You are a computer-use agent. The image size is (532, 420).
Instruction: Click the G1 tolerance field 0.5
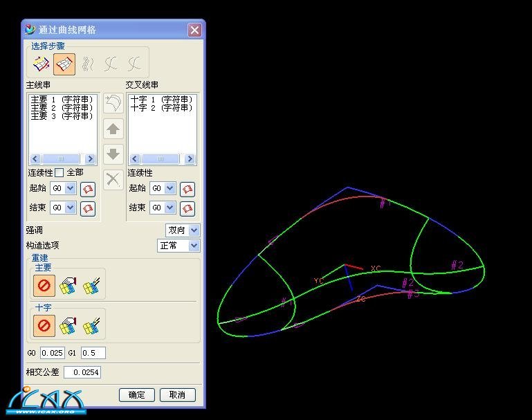(x=93, y=353)
